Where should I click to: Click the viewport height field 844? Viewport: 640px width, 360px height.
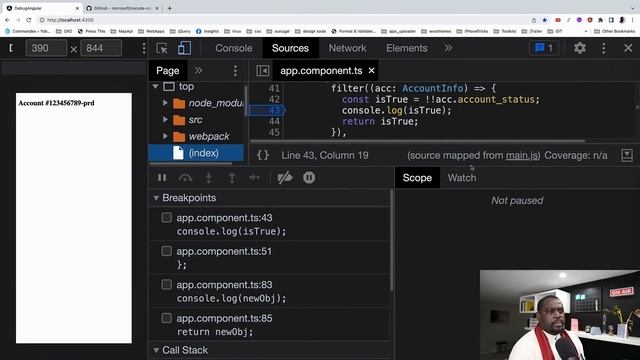[x=101, y=48]
